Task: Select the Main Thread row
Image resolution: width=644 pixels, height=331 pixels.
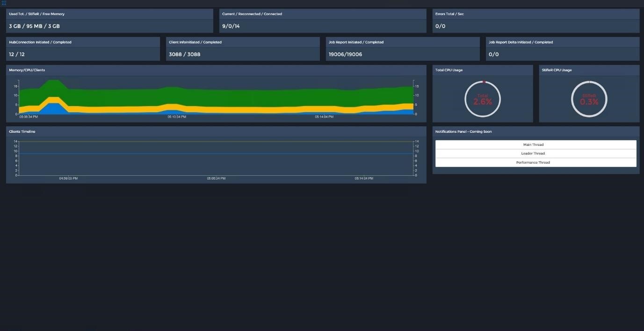Action: click(x=535, y=144)
